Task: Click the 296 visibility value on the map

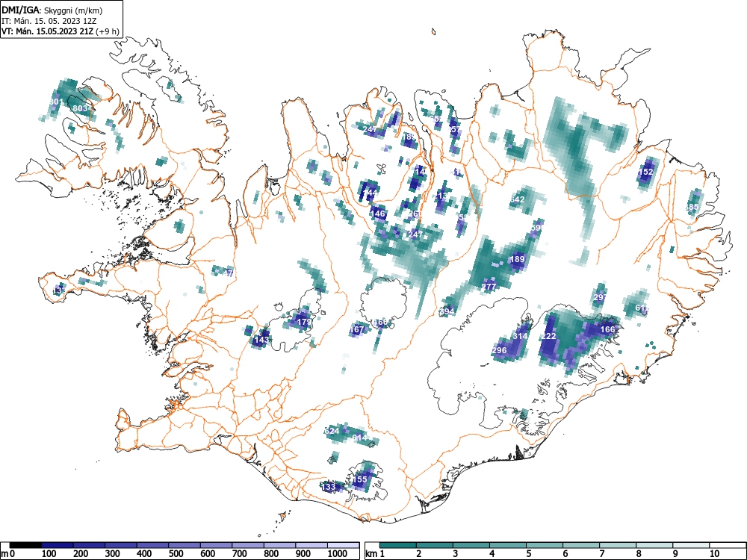Action: [x=499, y=350]
